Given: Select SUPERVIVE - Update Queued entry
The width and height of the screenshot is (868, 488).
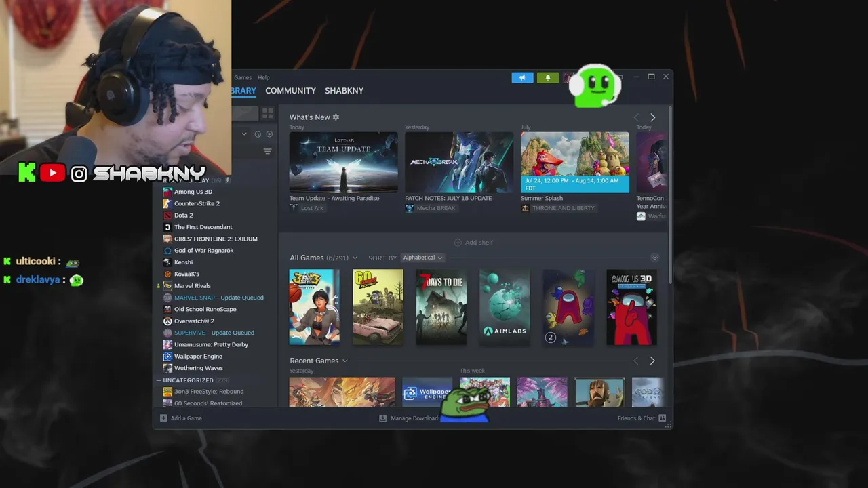Looking at the screenshot, I should coord(214,333).
